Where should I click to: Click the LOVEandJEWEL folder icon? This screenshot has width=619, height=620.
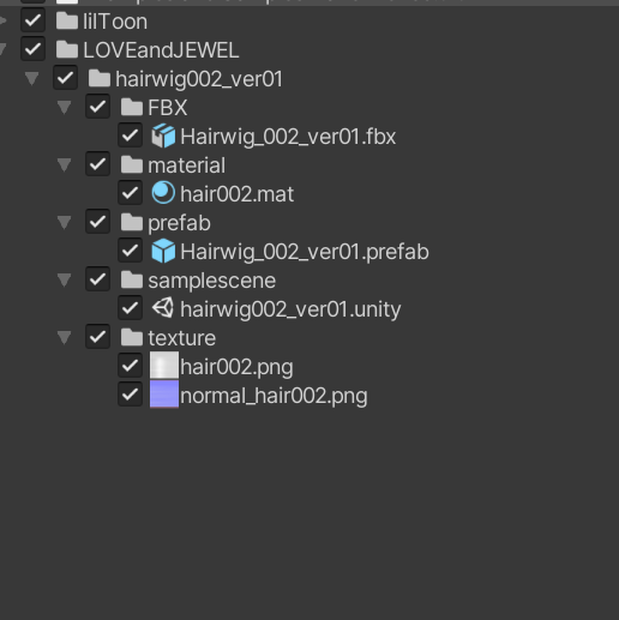[x=67, y=49]
